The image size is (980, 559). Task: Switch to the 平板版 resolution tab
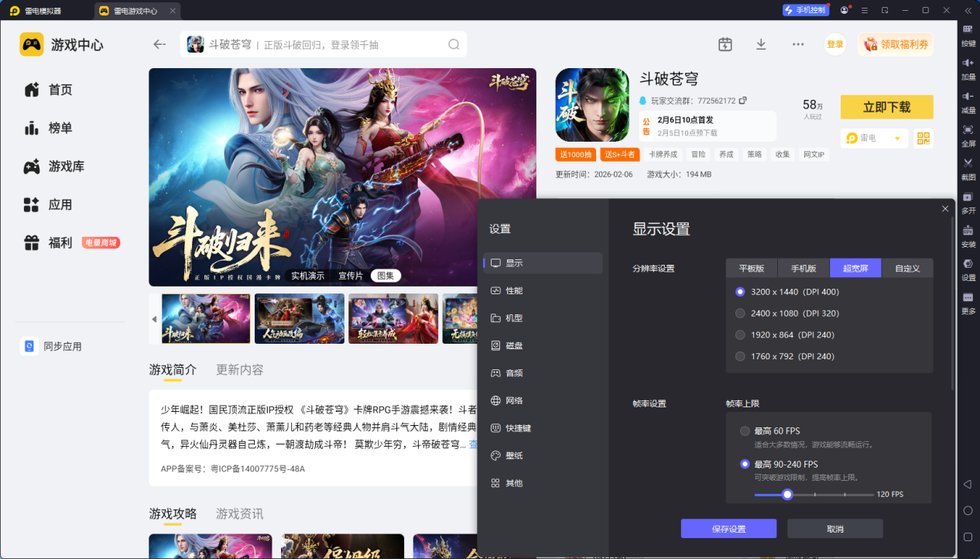[752, 268]
